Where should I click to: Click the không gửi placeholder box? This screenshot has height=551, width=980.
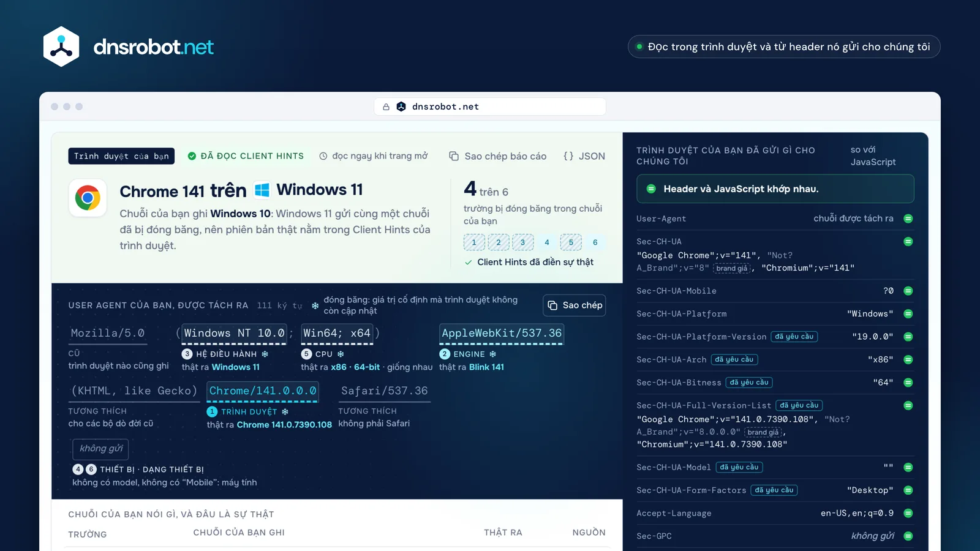100,449
